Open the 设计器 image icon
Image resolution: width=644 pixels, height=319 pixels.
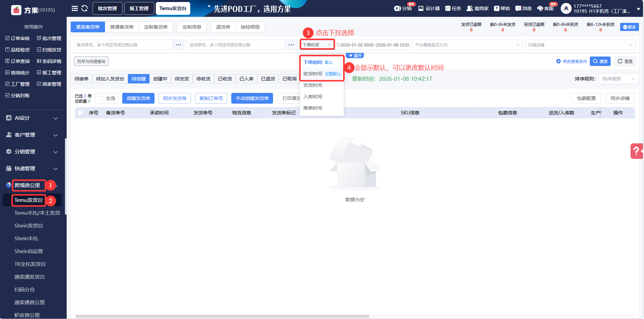click(x=421, y=8)
